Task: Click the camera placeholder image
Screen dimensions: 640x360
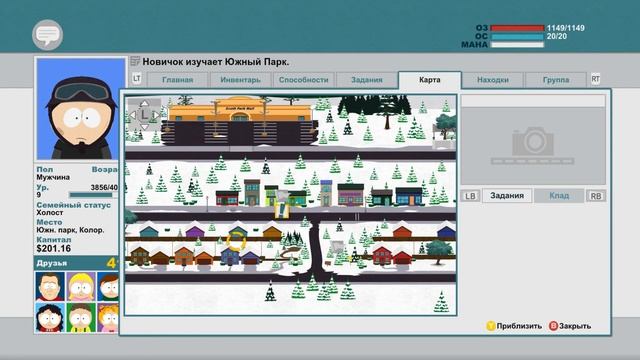Action: coord(533,146)
